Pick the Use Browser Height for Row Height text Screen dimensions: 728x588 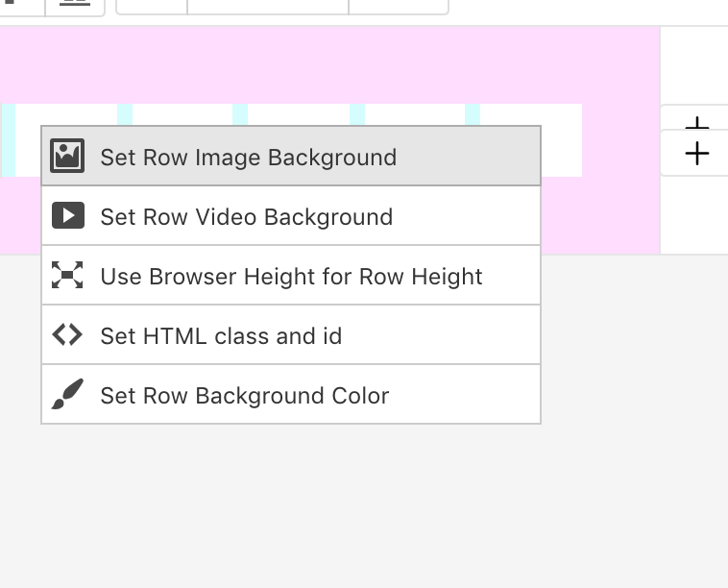tap(291, 277)
